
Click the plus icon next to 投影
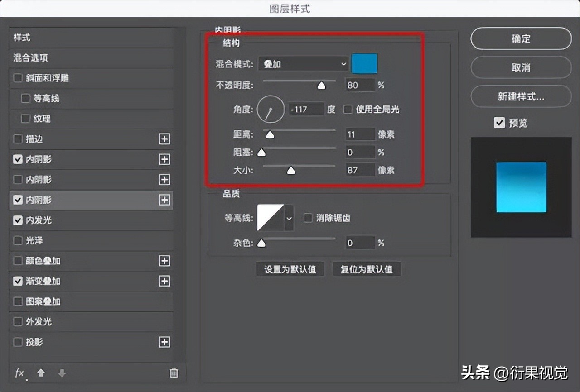(x=164, y=343)
